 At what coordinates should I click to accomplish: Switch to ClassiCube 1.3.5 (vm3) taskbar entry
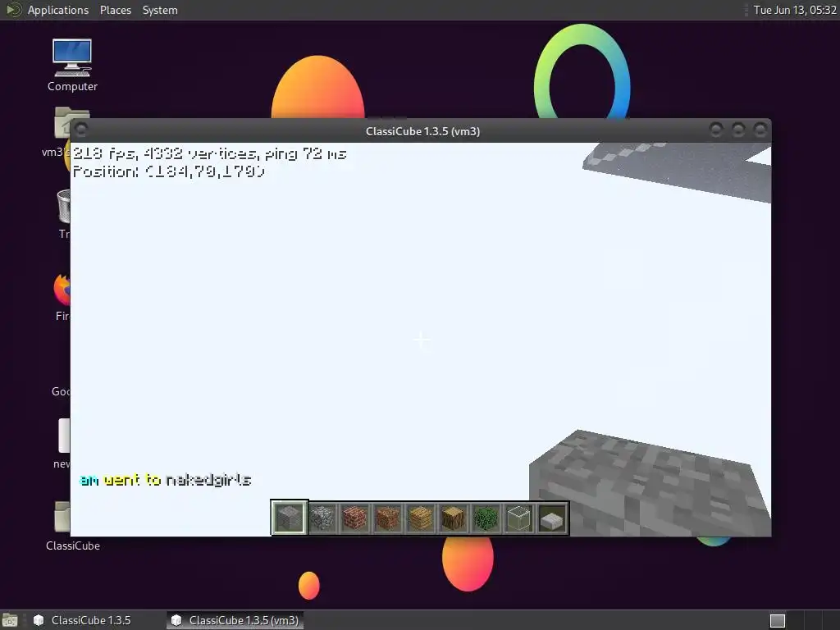(235, 620)
